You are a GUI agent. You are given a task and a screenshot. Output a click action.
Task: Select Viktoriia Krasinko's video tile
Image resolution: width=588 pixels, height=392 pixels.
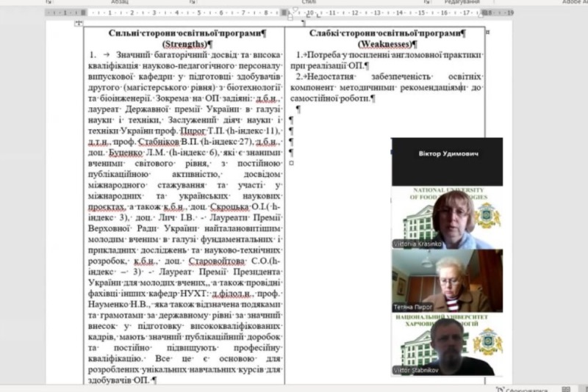coord(447,217)
